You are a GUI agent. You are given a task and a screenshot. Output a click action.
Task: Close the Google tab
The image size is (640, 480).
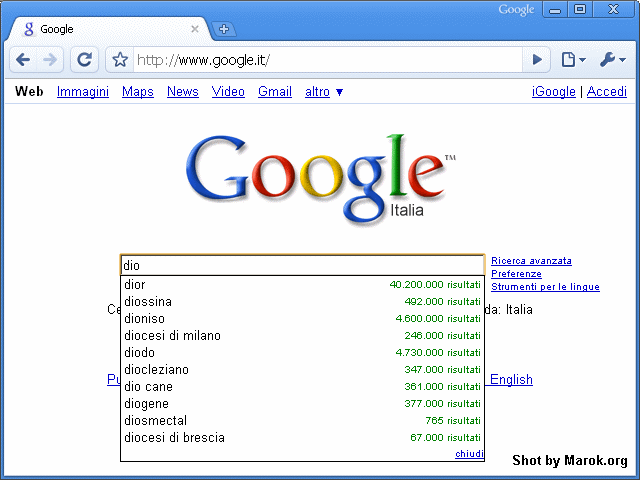195,29
